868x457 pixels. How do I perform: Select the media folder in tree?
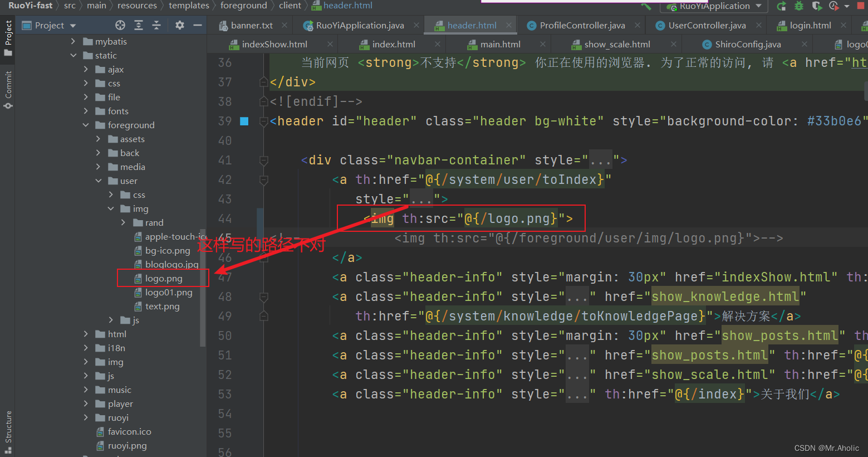[132, 167]
